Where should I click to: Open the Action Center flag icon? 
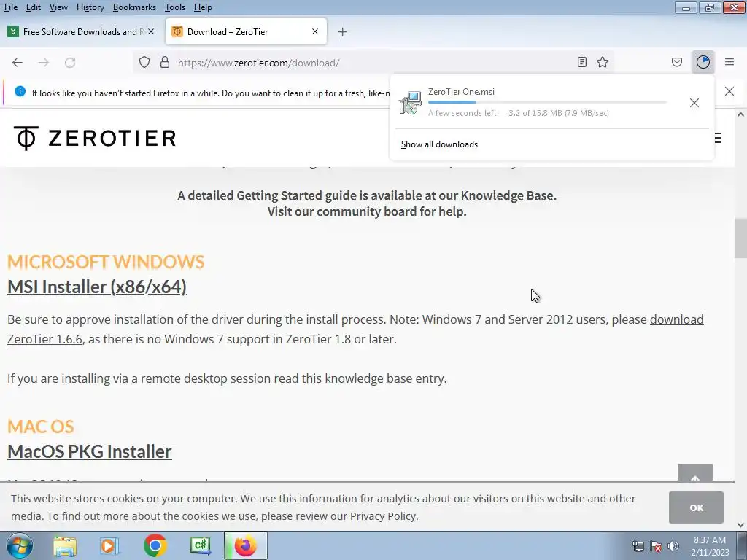(656, 546)
